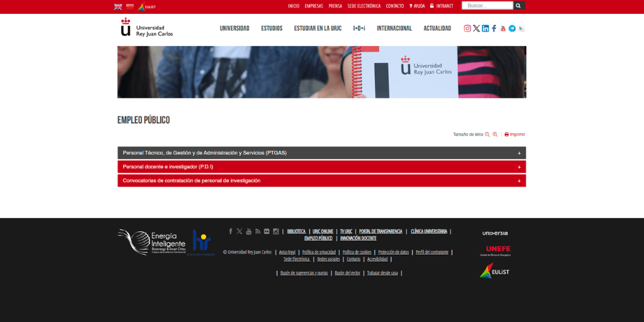Open the INTERNACIONAL main menu

click(x=394, y=28)
